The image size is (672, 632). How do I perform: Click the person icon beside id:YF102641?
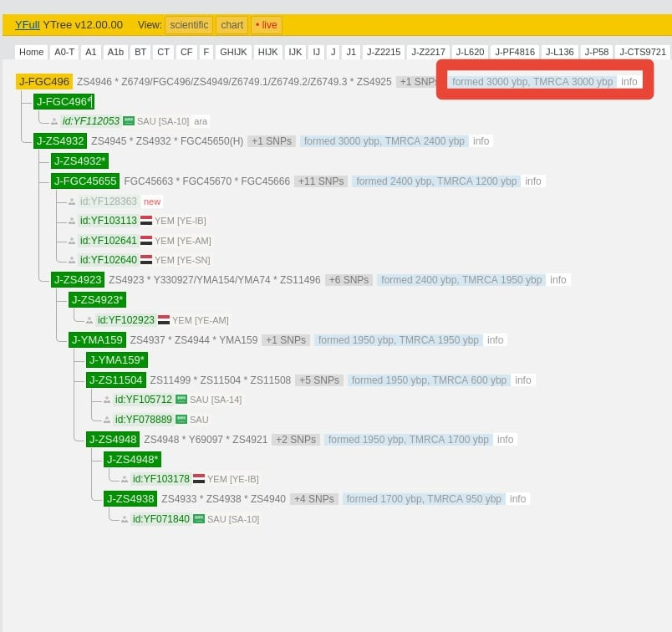[x=72, y=241]
